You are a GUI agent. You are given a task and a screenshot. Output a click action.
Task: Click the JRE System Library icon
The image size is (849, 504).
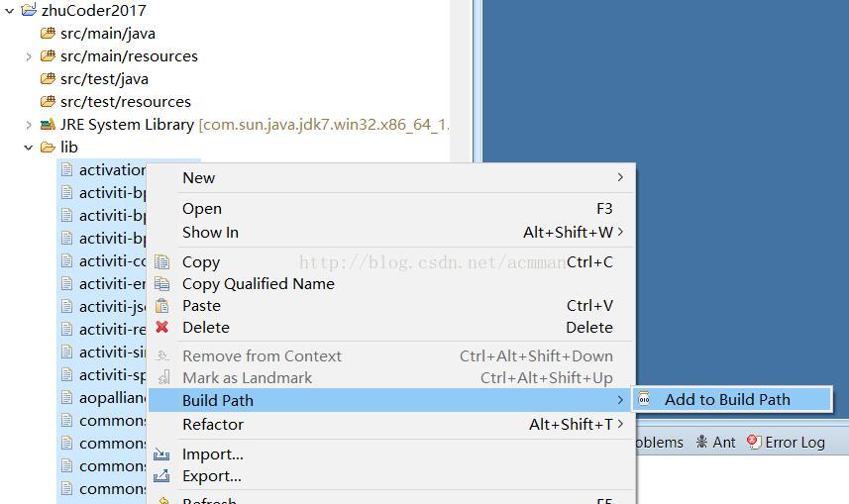click(48, 125)
